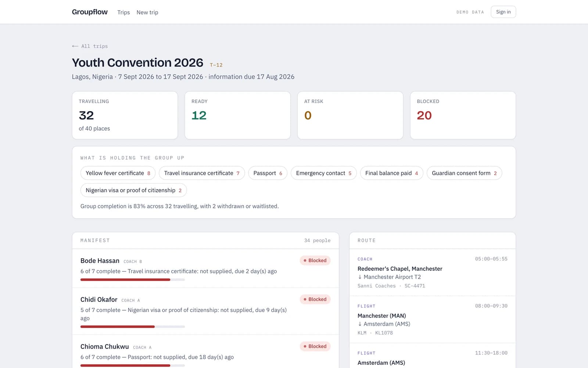588x368 pixels.
Task: Select the Emergency contact chip
Action: tap(324, 173)
